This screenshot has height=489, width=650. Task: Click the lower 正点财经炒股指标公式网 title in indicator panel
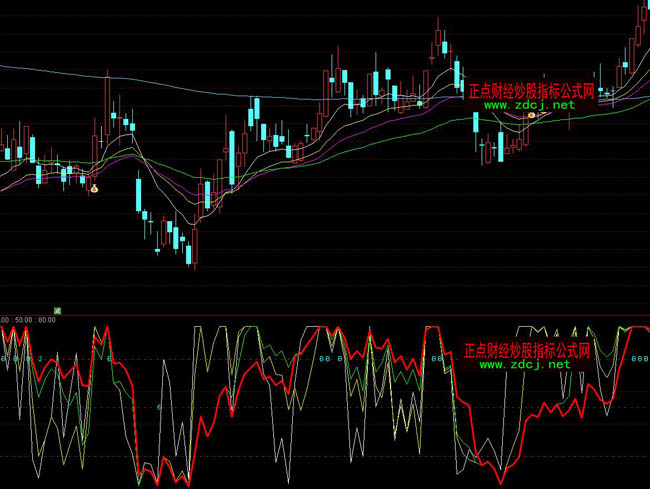(527, 351)
